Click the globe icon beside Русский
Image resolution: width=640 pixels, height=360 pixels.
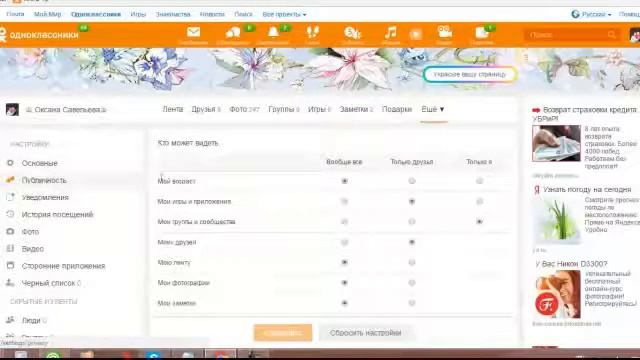coord(576,14)
